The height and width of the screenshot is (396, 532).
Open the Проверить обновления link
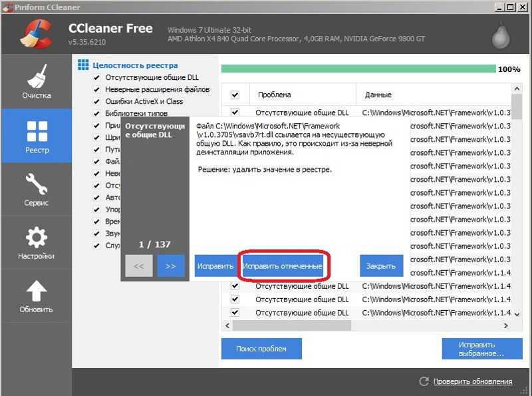473,381
